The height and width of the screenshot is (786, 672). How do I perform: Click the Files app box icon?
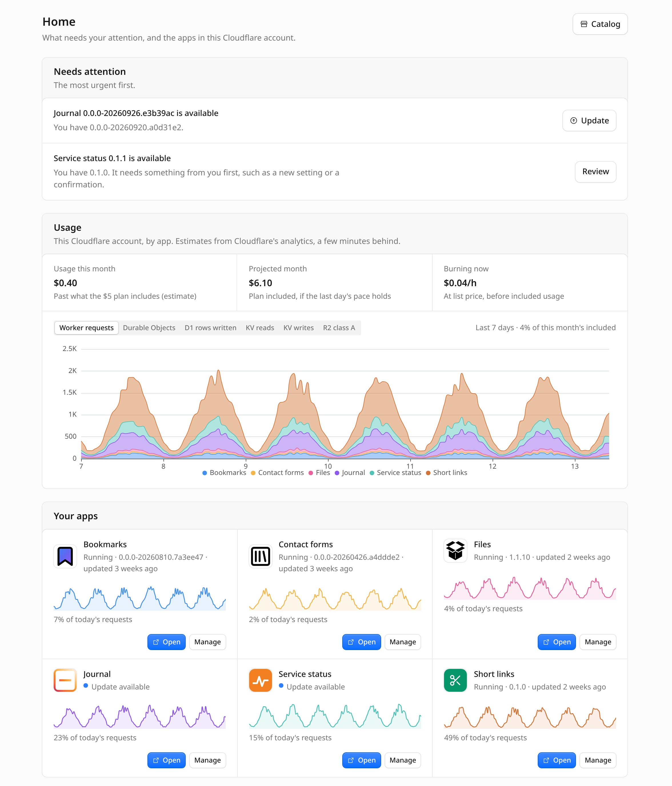[455, 550]
